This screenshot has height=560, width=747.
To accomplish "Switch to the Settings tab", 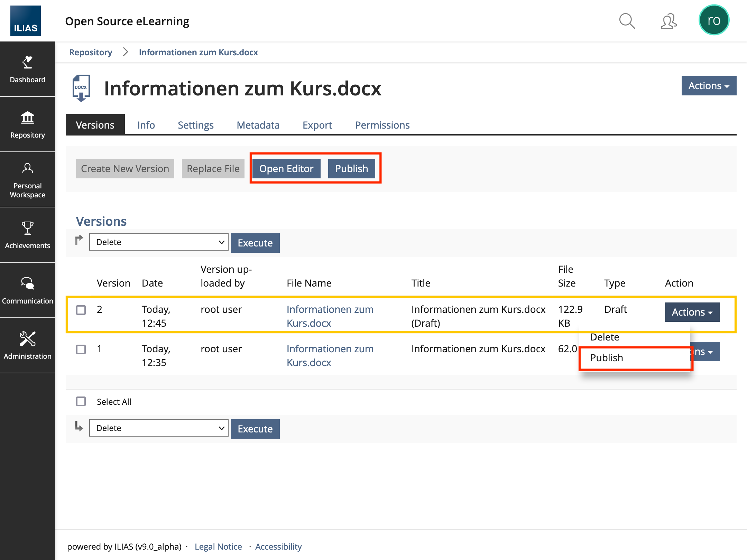I will pos(195,125).
